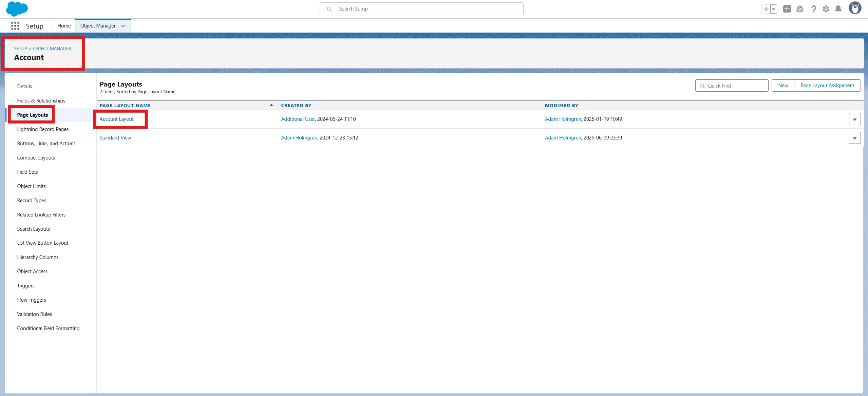The width and height of the screenshot is (868, 396).
Task: Sort by Page Layout Name column header
Action: (x=125, y=106)
